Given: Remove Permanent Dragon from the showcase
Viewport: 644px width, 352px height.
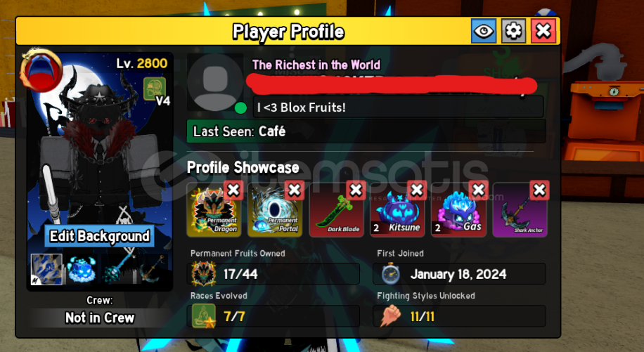Looking at the screenshot, I should pos(233,190).
